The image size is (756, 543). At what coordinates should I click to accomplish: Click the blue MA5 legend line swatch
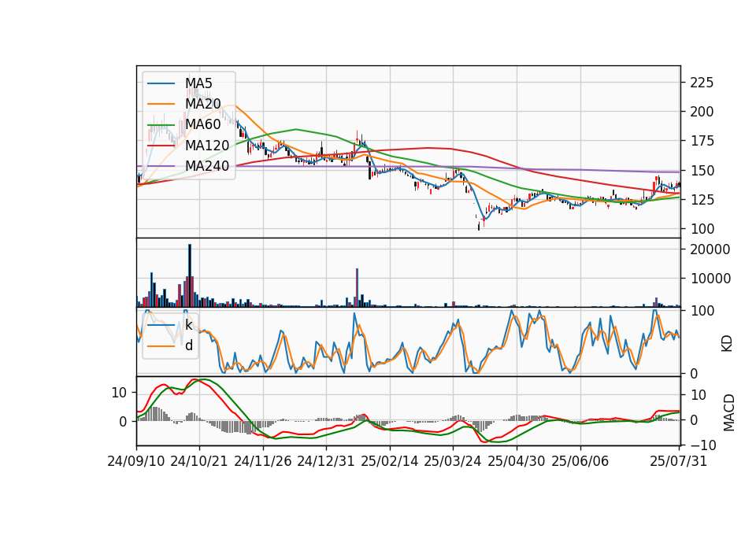pyautogui.click(x=161, y=83)
